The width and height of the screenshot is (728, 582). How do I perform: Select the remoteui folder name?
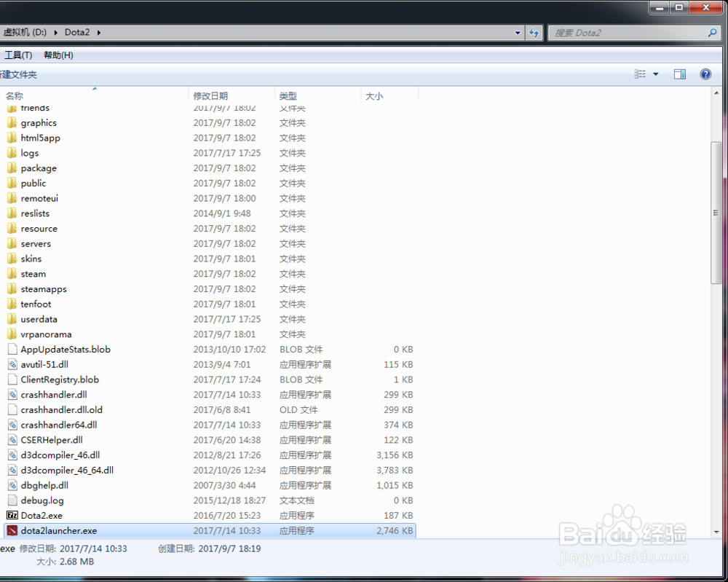[39, 198]
